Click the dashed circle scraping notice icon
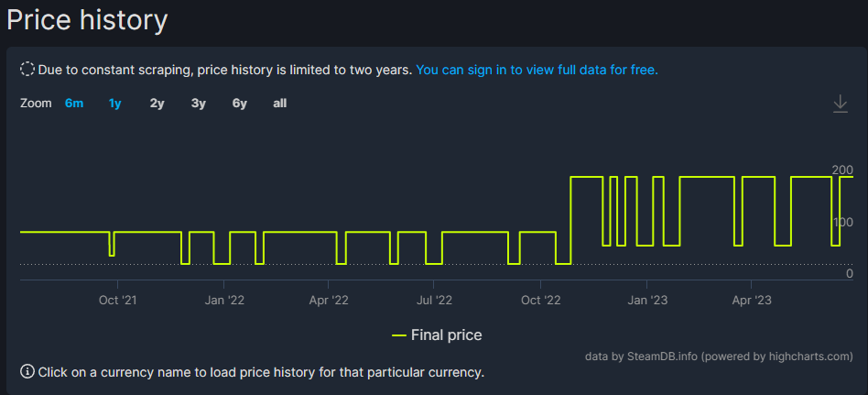868x395 pixels. click(27, 69)
